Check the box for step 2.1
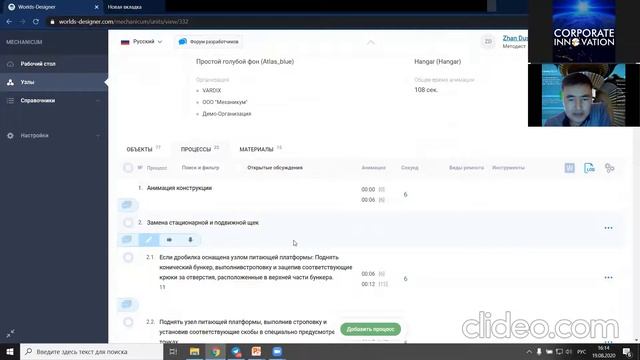This screenshot has width=640, height=360. tap(128, 257)
